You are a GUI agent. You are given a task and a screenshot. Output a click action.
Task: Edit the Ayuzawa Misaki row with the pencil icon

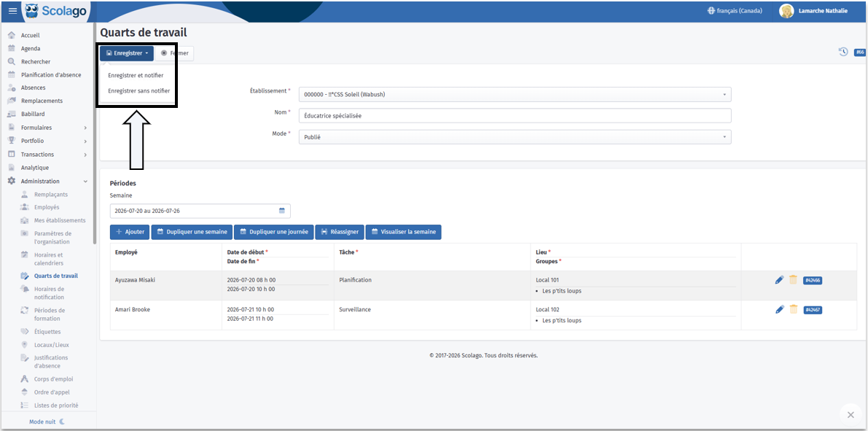[x=779, y=280]
